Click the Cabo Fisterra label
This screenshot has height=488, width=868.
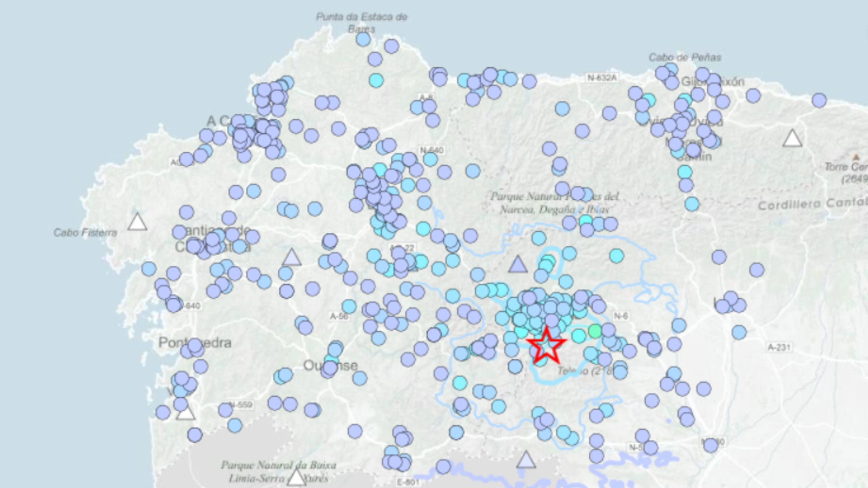[85, 233]
